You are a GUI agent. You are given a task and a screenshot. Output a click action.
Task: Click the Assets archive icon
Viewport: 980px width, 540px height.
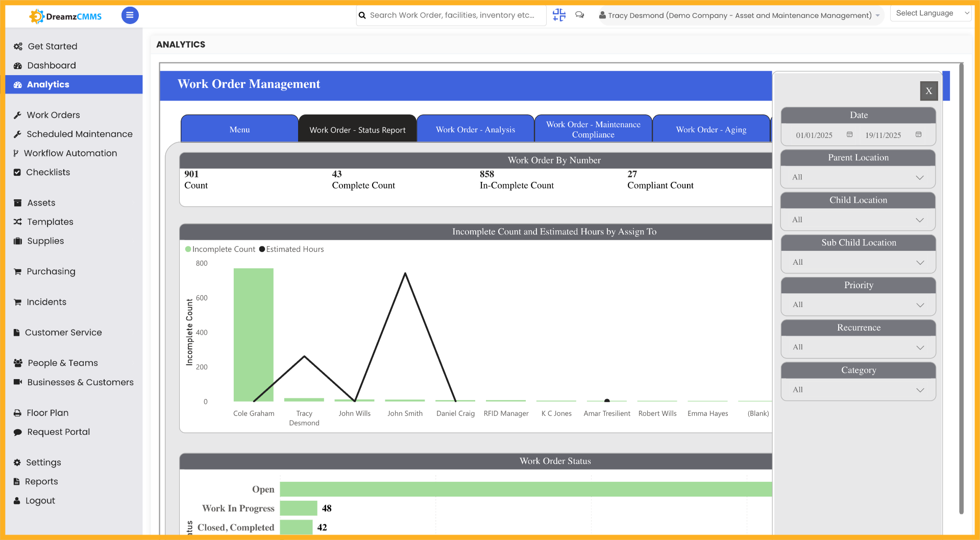coord(18,203)
